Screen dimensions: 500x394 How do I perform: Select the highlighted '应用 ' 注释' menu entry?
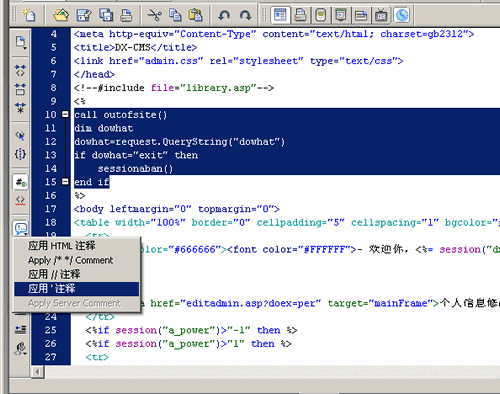tap(76, 289)
